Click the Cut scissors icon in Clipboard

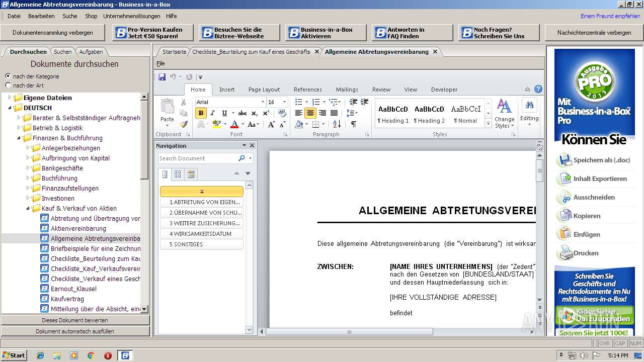[184, 103]
